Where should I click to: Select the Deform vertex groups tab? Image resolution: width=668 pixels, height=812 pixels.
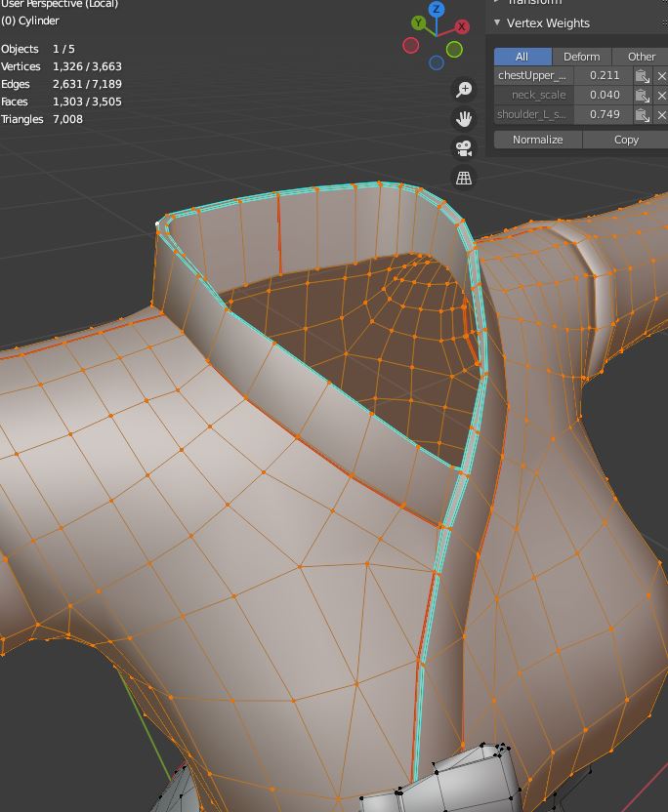pyautogui.click(x=581, y=57)
